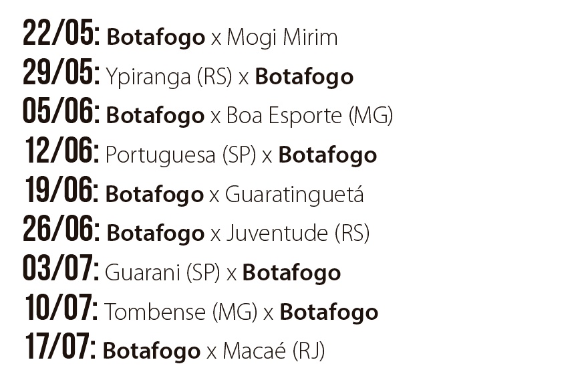Click the 10/07 date label
Image resolution: width=588 pixels, height=368 pixels.
coord(61,307)
